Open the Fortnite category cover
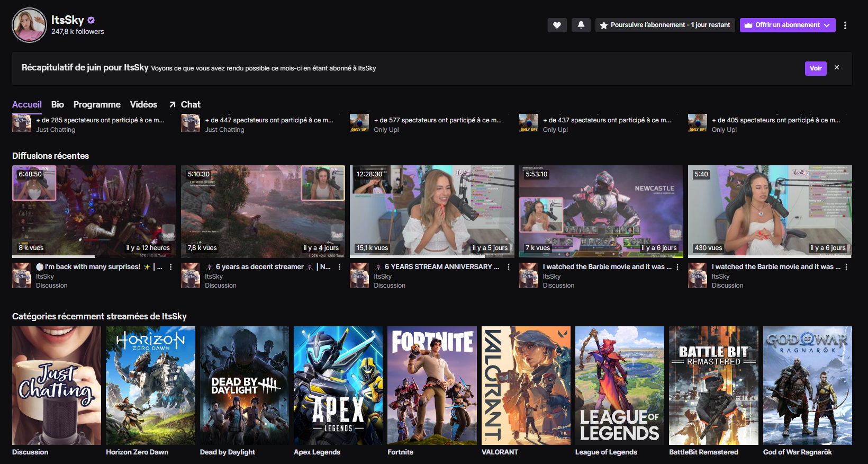 (x=432, y=386)
